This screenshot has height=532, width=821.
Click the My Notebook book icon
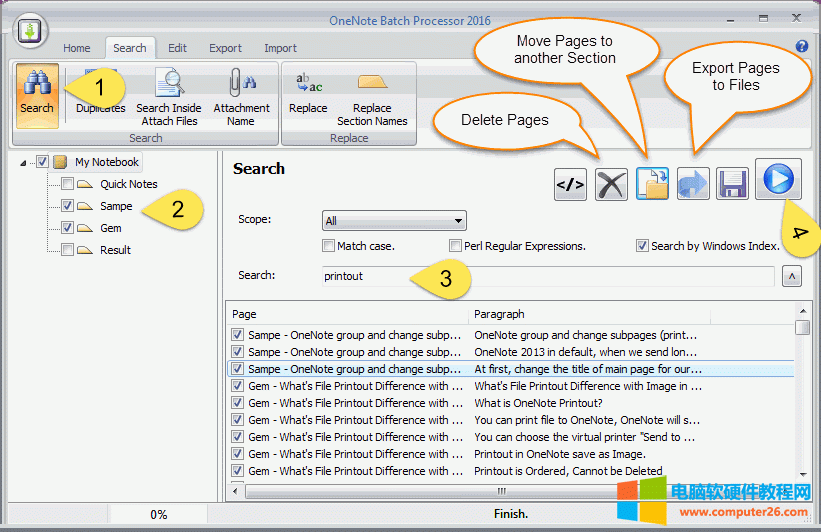pyautogui.click(x=60, y=162)
